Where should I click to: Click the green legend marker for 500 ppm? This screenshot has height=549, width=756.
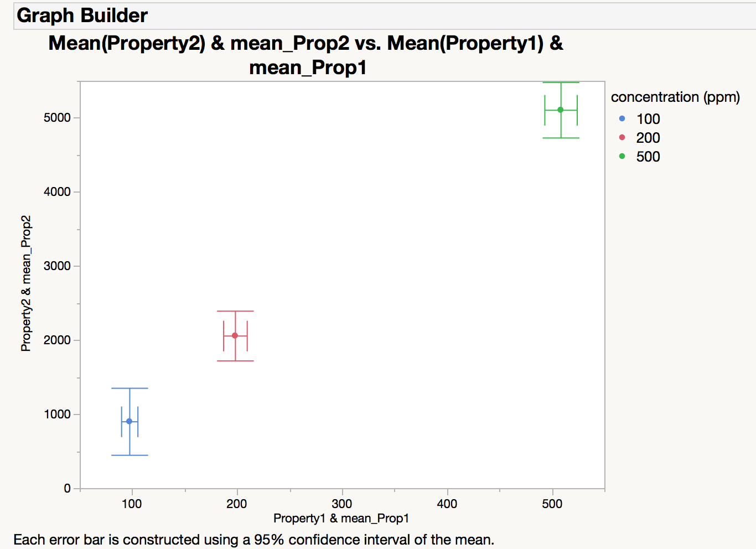(x=622, y=157)
